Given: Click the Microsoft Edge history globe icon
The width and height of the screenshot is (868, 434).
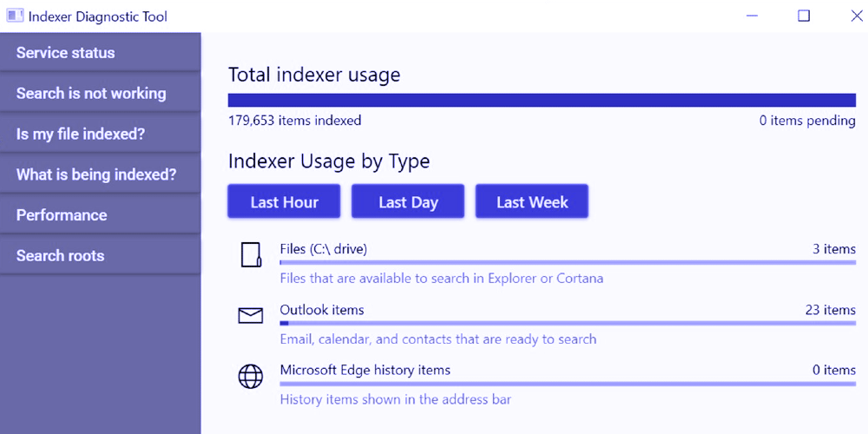Looking at the screenshot, I should point(251,376).
